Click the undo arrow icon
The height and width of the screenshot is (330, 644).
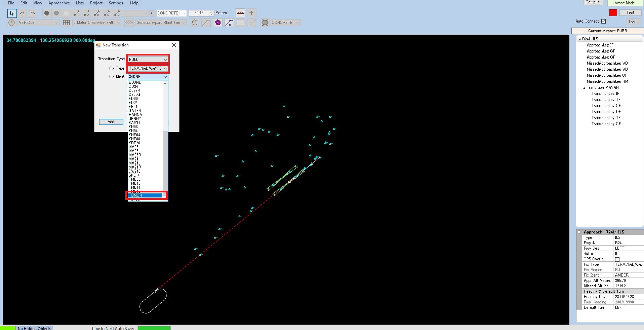point(22,13)
